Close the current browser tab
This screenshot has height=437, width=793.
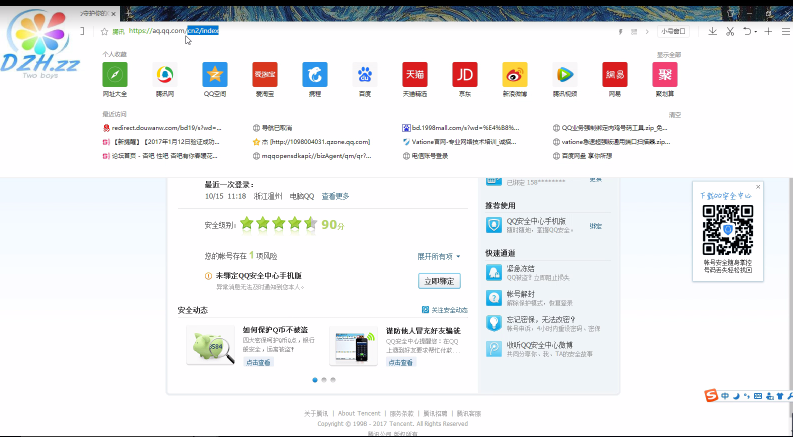[x=113, y=14]
